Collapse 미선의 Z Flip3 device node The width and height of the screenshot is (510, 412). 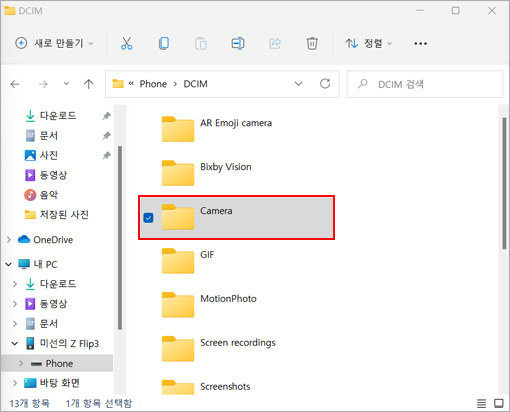15,343
